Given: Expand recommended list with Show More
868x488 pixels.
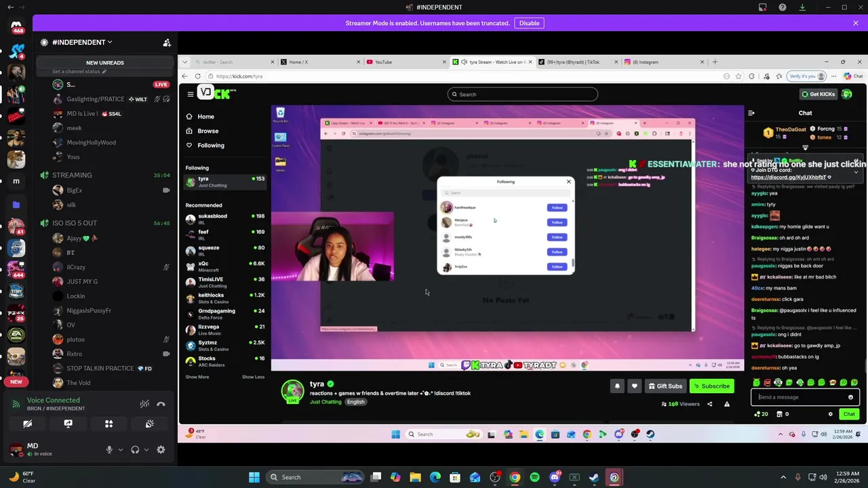Looking at the screenshot, I should (x=197, y=377).
